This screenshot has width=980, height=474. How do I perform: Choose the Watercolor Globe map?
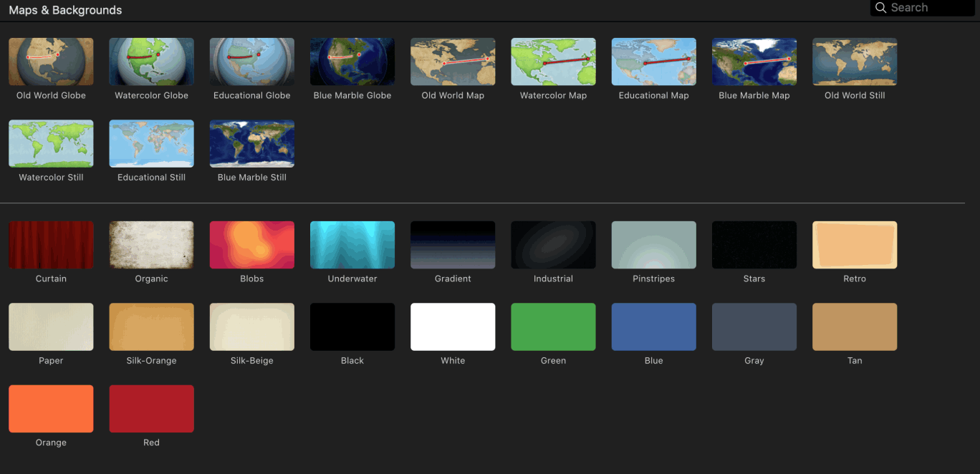pyautogui.click(x=151, y=62)
